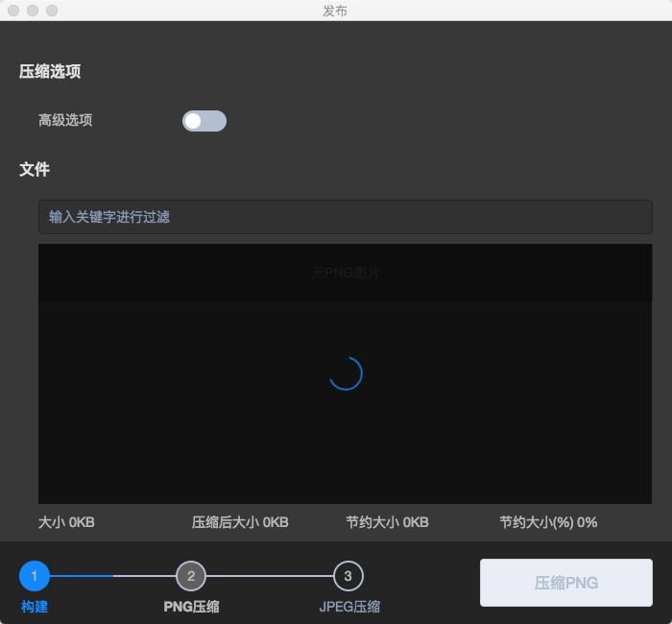Click the 节约大小(%) 0% statistic
Screen dimensions: 672x624
548,522
